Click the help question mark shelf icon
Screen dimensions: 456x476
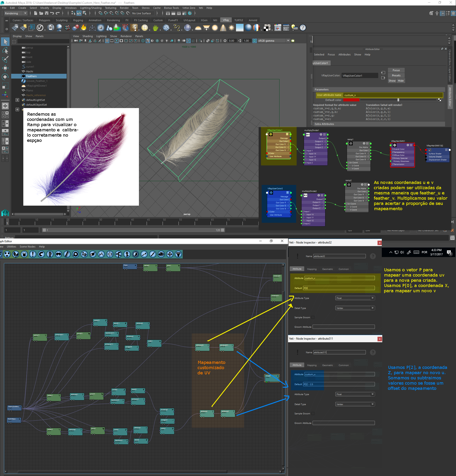tap(303, 28)
